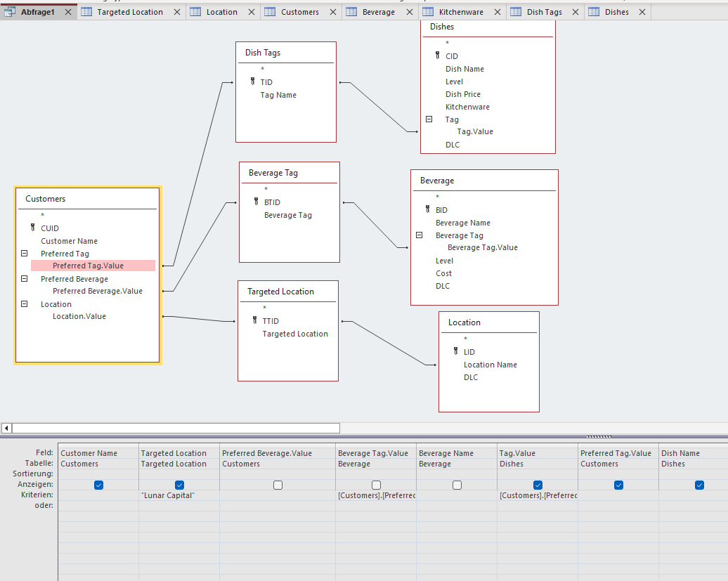Uncheck Anzeigen for Preferred Tag.Value column
This screenshot has width=728, height=581.
click(618, 485)
